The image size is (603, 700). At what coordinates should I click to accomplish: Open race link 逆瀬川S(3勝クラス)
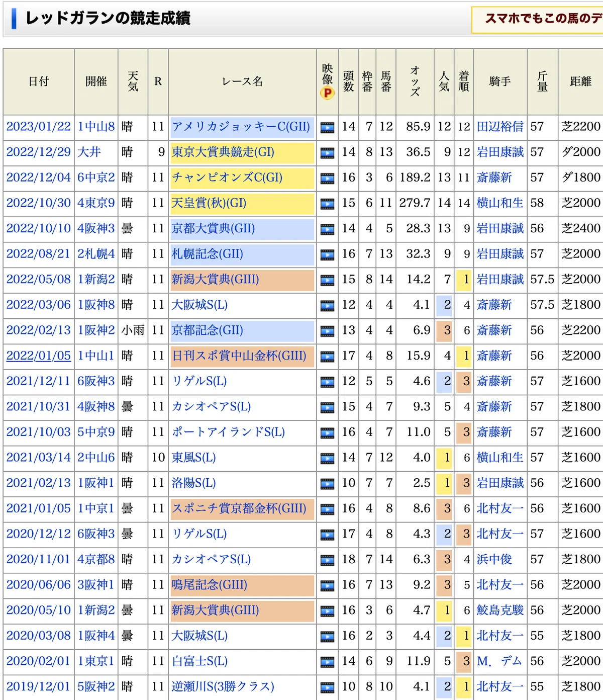coord(223,686)
